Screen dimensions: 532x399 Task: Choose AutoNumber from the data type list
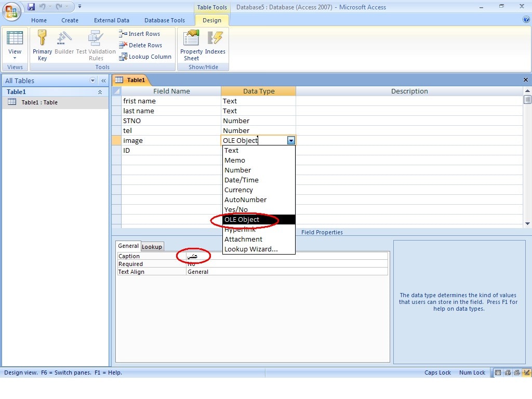pyautogui.click(x=259, y=199)
